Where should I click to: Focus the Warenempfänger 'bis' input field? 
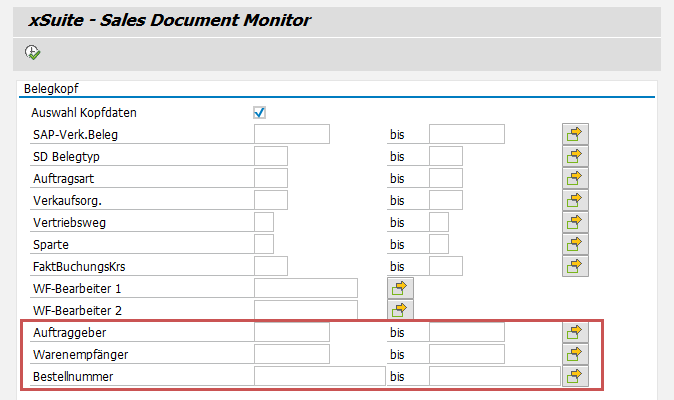466,354
